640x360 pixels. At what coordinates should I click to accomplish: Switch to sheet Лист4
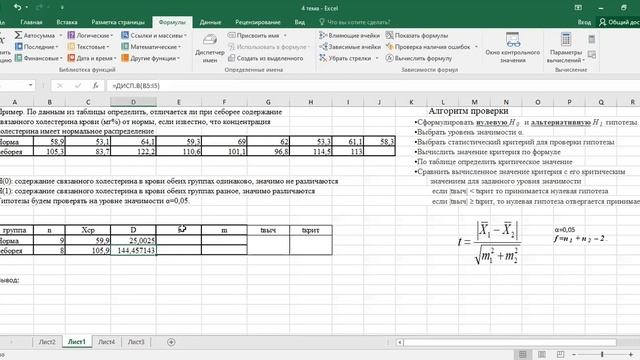(107, 342)
